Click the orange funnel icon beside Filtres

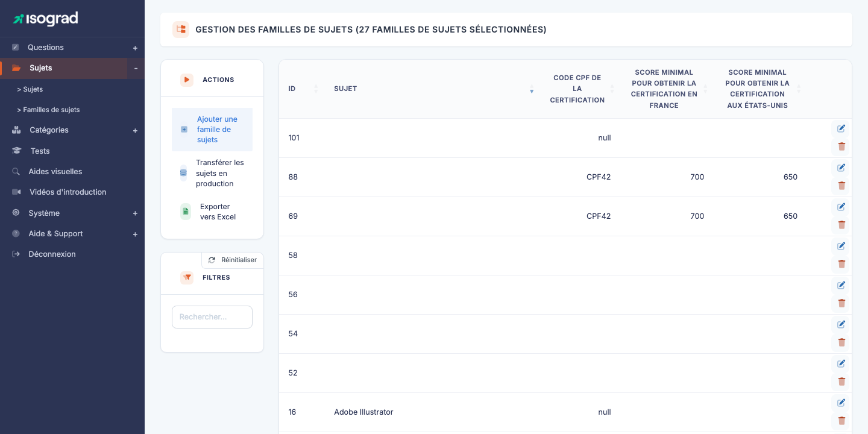[x=187, y=277]
